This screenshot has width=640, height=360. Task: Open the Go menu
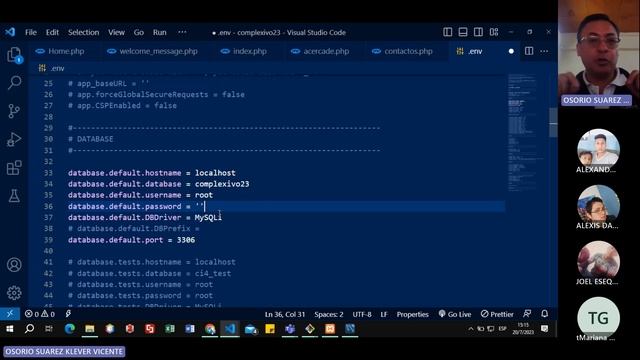click(x=139, y=32)
